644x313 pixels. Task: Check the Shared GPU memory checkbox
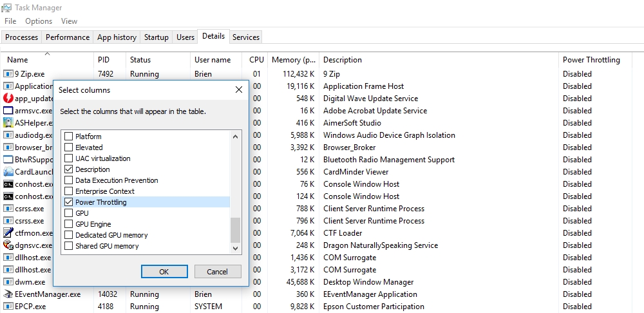click(x=69, y=246)
